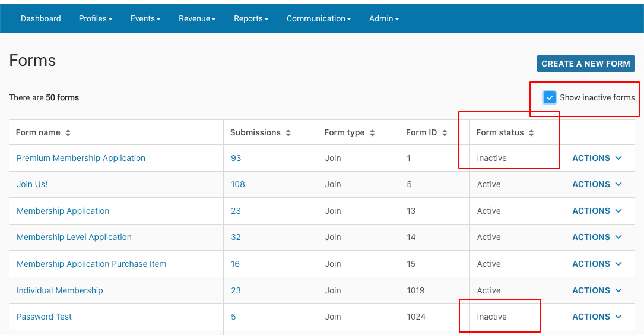The height and width of the screenshot is (335, 644).
Task: Open the Membership Application form link
Action: pos(63,211)
